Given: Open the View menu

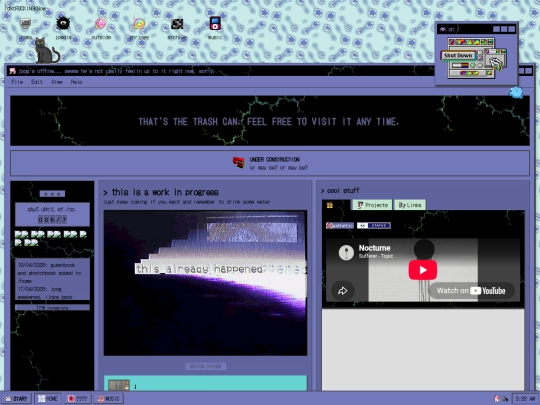Looking at the screenshot, I should [x=57, y=82].
